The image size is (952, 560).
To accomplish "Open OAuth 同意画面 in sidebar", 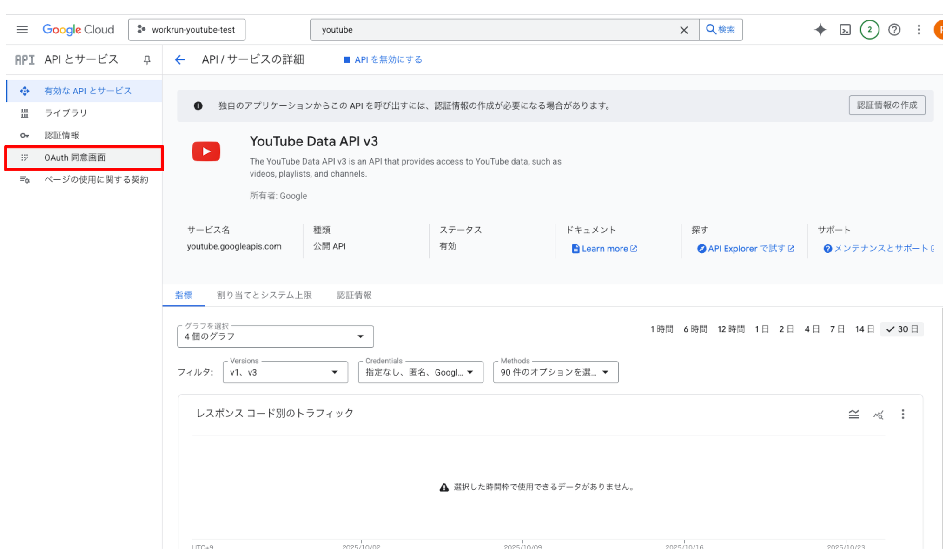I will [75, 158].
